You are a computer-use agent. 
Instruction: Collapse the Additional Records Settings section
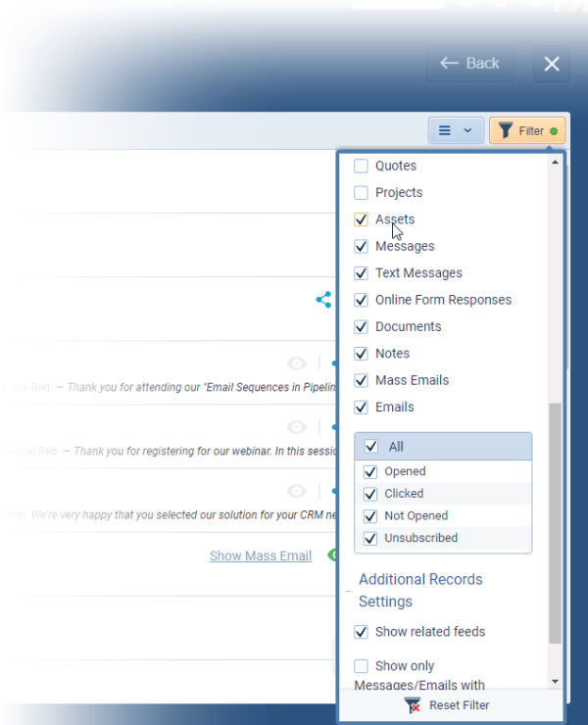click(349, 591)
